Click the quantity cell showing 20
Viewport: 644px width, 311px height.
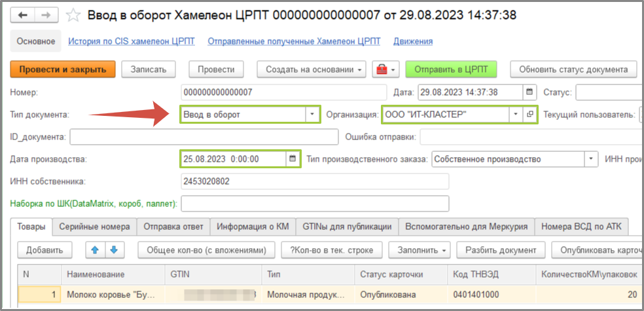(590, 295)
